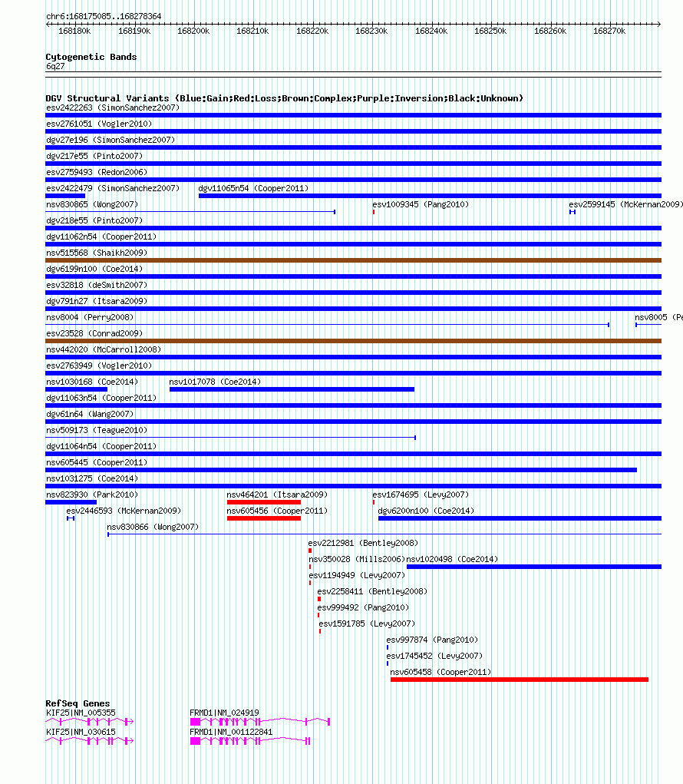Click dgv6200n100 (Coe2014) variant label

(x=426, y=511)
